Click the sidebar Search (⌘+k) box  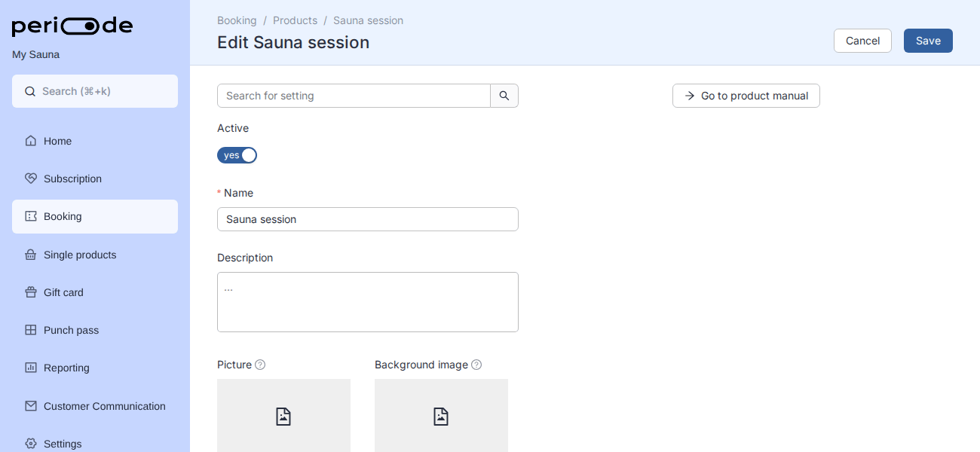click(95, 91)
